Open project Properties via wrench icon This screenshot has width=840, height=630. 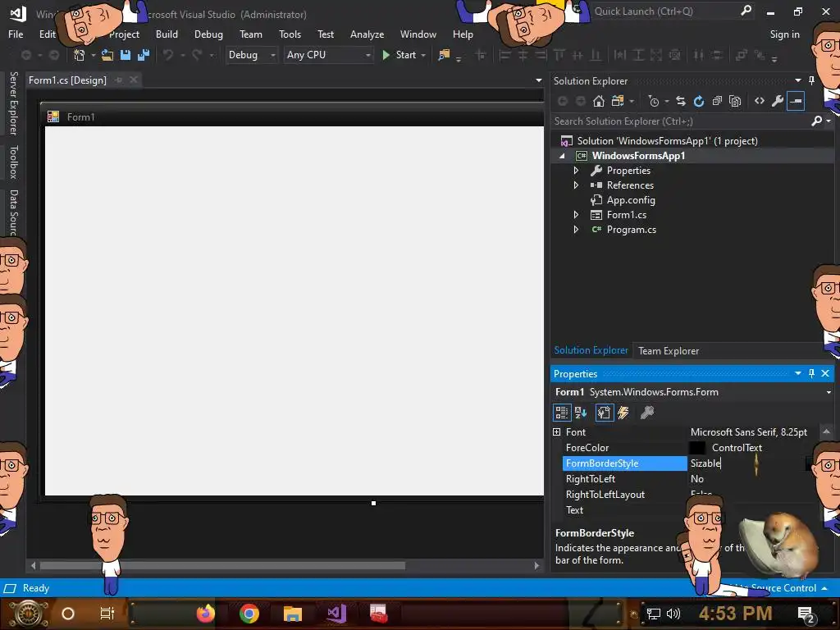coord(778,101)
